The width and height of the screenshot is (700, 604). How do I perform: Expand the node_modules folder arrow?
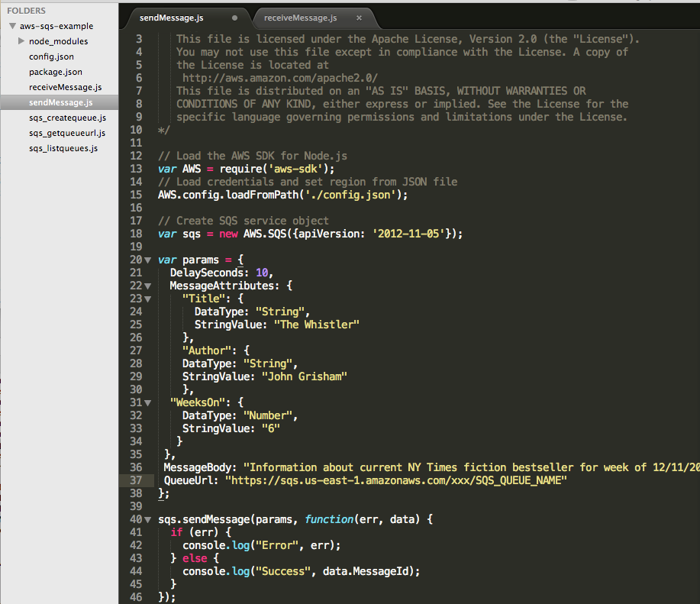click(21, 41)
